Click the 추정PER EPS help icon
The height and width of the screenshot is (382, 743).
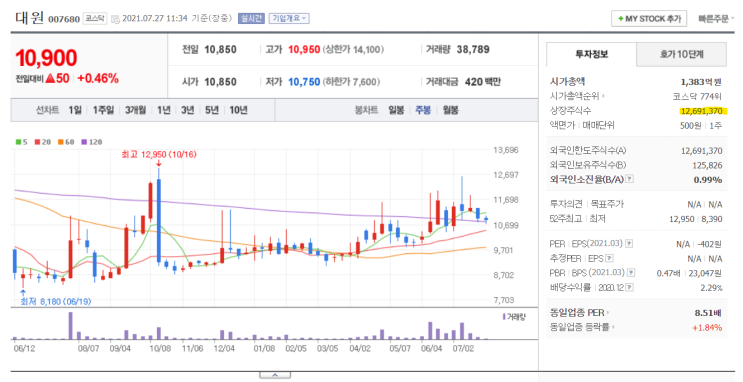coord(609,258)
